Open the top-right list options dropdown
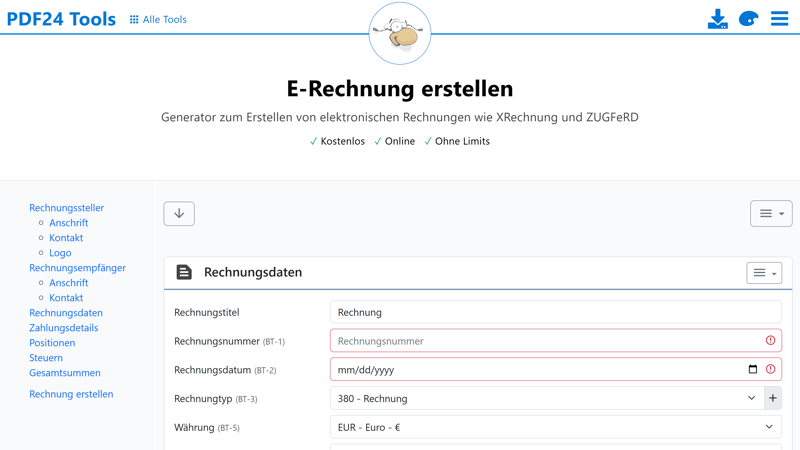The height and width of the screenshot is (450, 800). click(x=771, y=214)
